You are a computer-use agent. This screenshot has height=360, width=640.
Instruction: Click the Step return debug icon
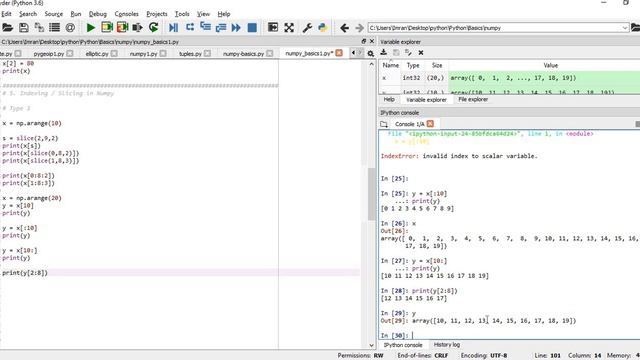[x=221, y=28]
